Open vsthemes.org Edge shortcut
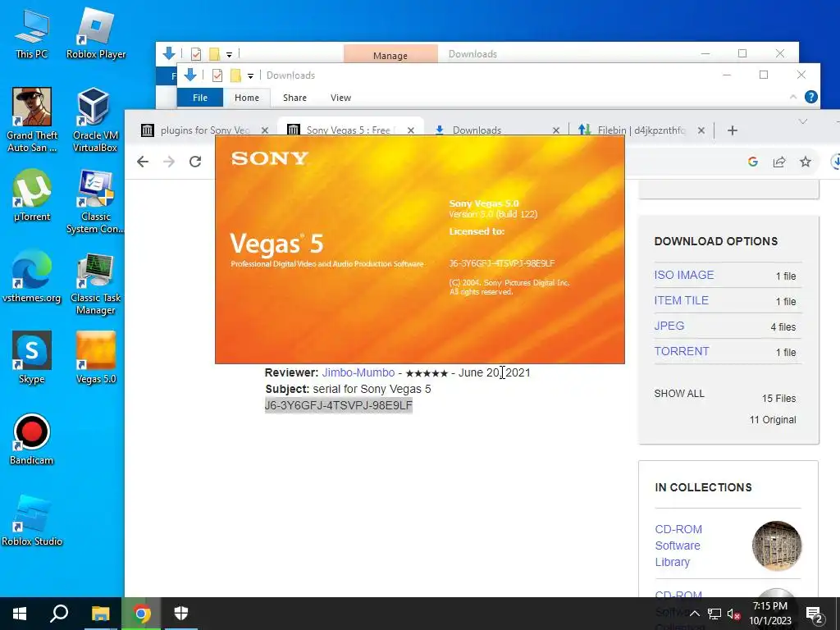The height and width of the screenshot is (630, 840). click(x=32, y=276)
